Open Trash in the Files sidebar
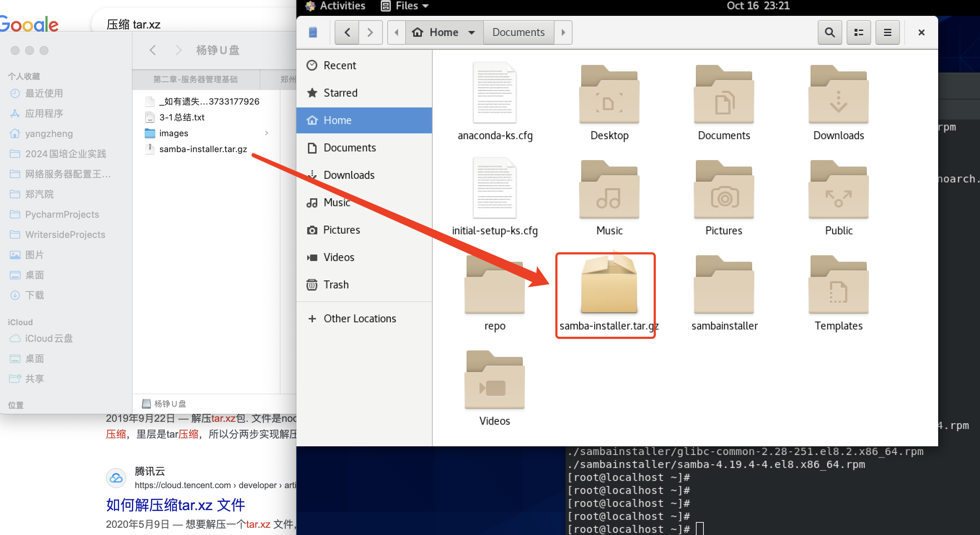 coord(336,284)
